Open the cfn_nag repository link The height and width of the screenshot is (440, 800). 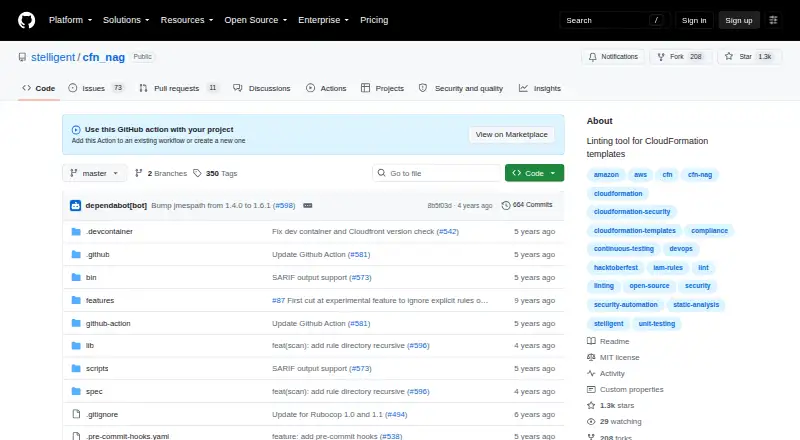(104, 57)
